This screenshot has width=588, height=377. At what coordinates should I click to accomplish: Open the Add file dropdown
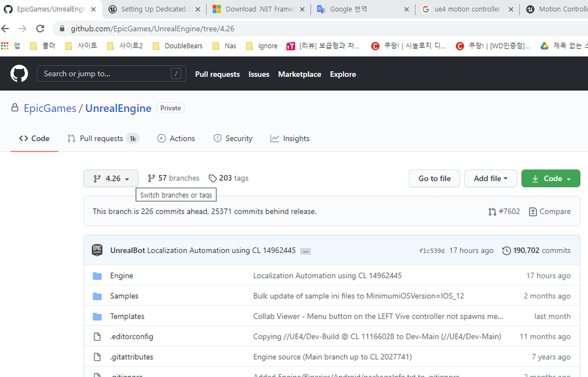point(490,178)
